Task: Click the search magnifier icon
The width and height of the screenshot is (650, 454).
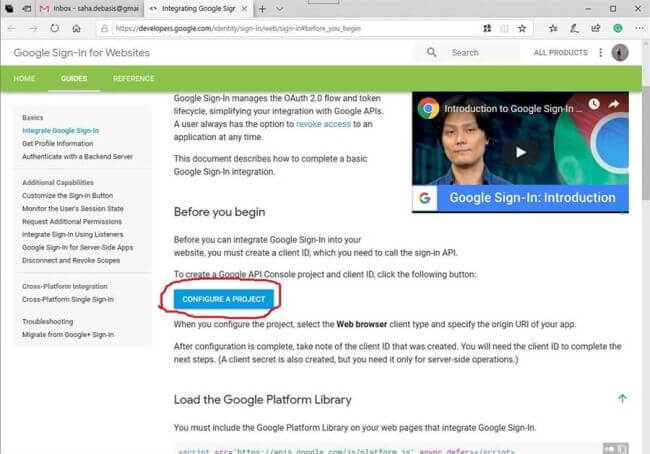Action: 432,52
